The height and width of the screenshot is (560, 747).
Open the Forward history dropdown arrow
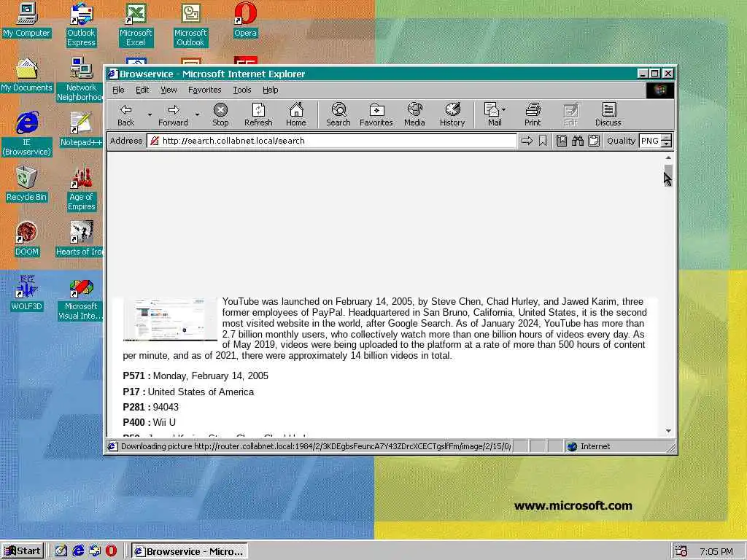pyautogui.click(x=197, y=114)
